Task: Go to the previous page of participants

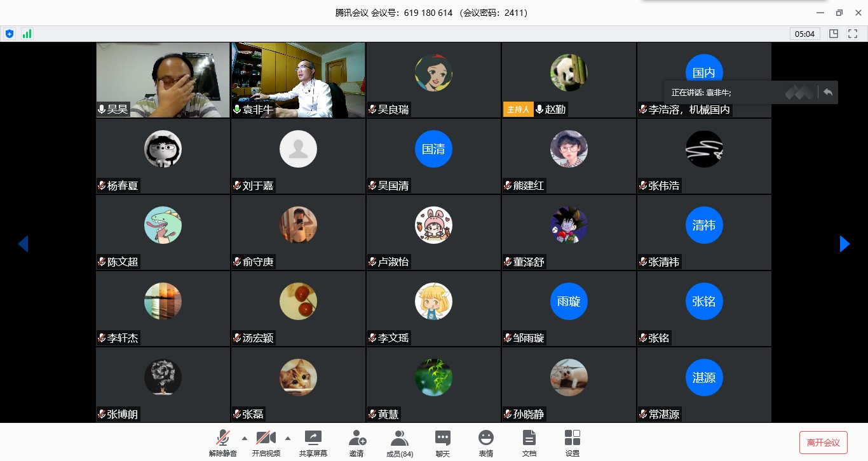Action: [23, 244]
